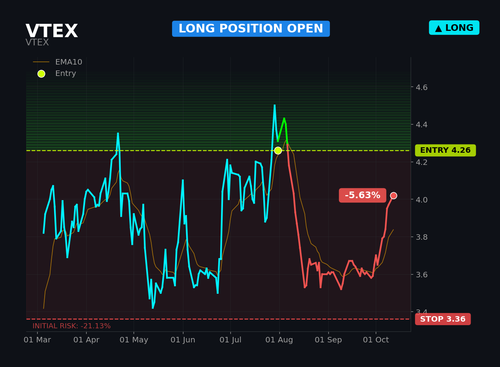Click the -5.63% loss label
Screen dimensions: 500x367
362,195
